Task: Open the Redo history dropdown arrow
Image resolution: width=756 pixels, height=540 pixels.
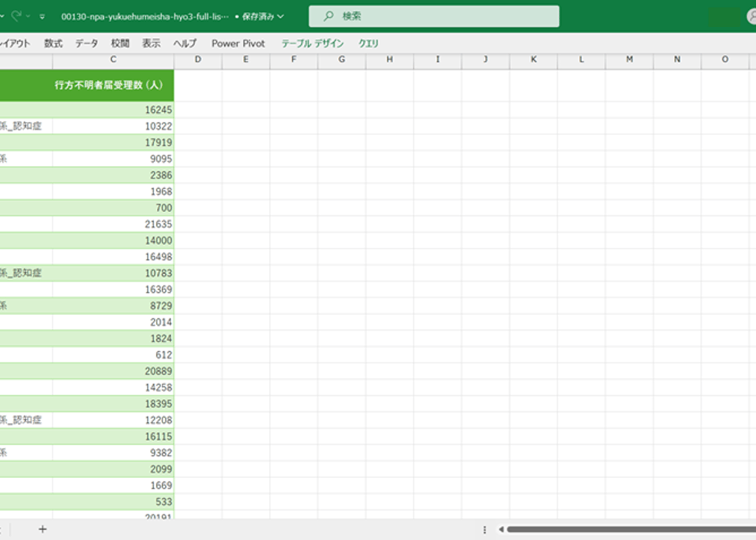Action: tap(28, 16)
